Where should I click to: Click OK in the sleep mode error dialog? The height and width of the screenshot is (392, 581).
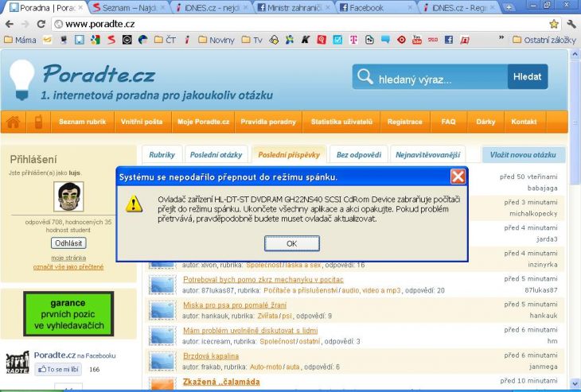[291, 243]
